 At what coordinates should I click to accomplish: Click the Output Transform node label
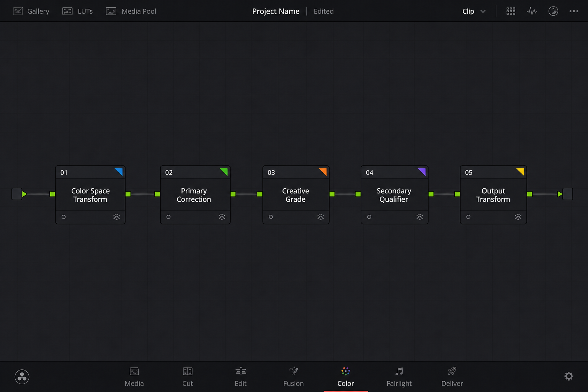[493, 195]
